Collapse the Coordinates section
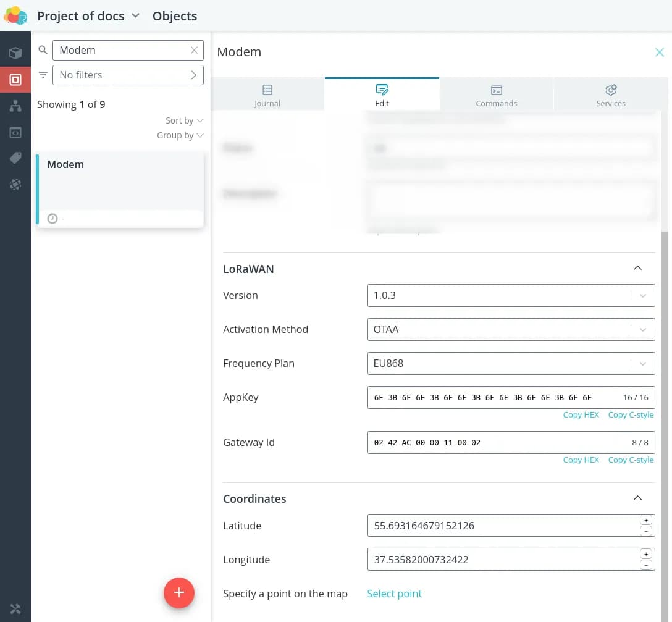 (x=638, y=498)
